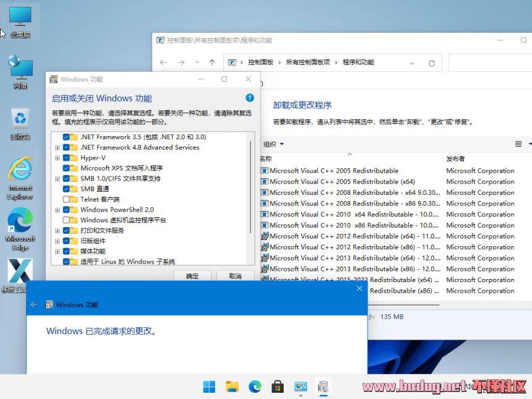Toggle Microsoft XPS document writer checkbox
The width and height of the screenshot is (532, 399).
[x=66, y=168]
